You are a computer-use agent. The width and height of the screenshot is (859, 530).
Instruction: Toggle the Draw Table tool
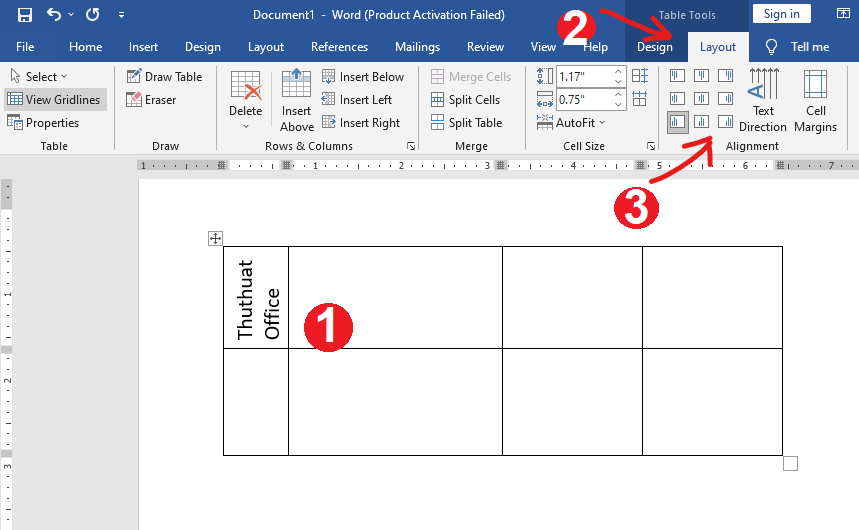coord(164,77)
